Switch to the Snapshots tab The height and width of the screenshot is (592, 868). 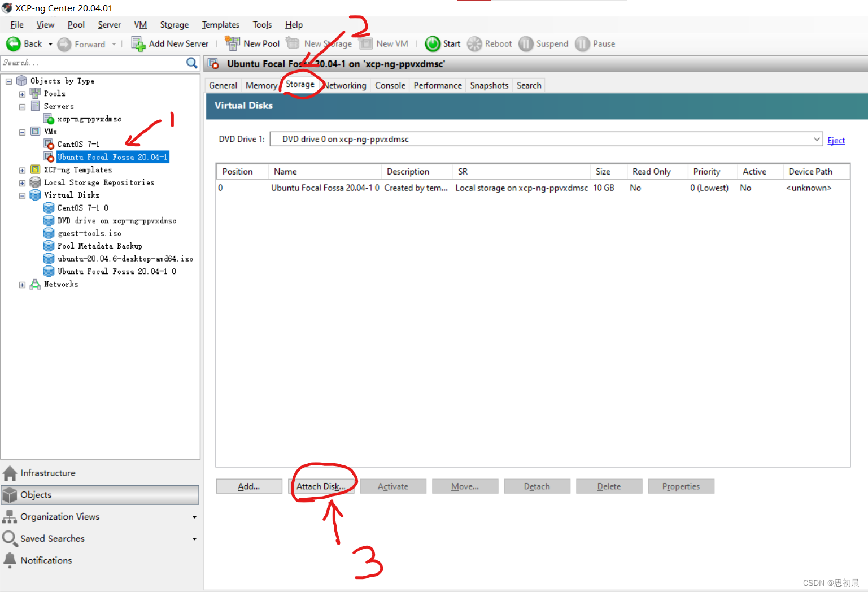489,85
